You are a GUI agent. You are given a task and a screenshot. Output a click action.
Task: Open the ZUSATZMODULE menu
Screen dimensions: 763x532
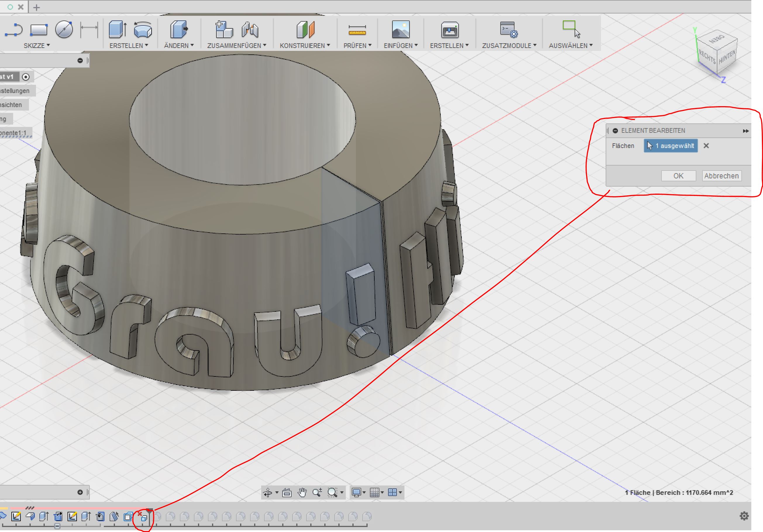point(509,46)
